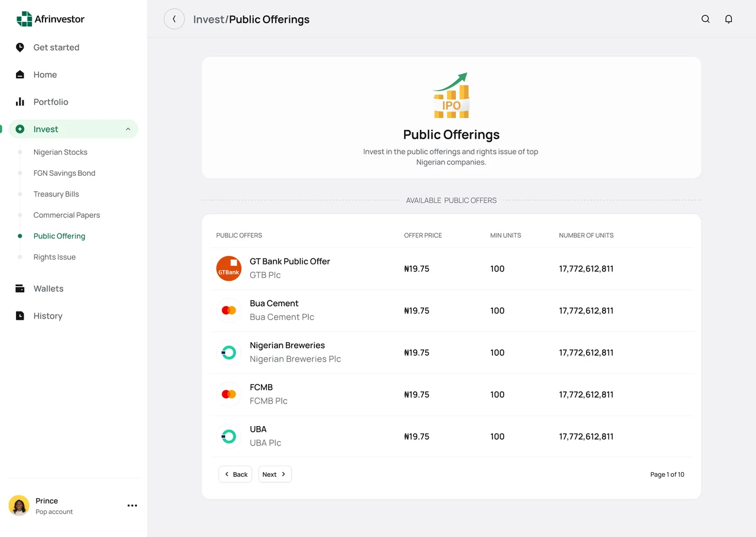Open the Nigerian Breweries offer
756x537 pixels.
(x=451, y=352)
